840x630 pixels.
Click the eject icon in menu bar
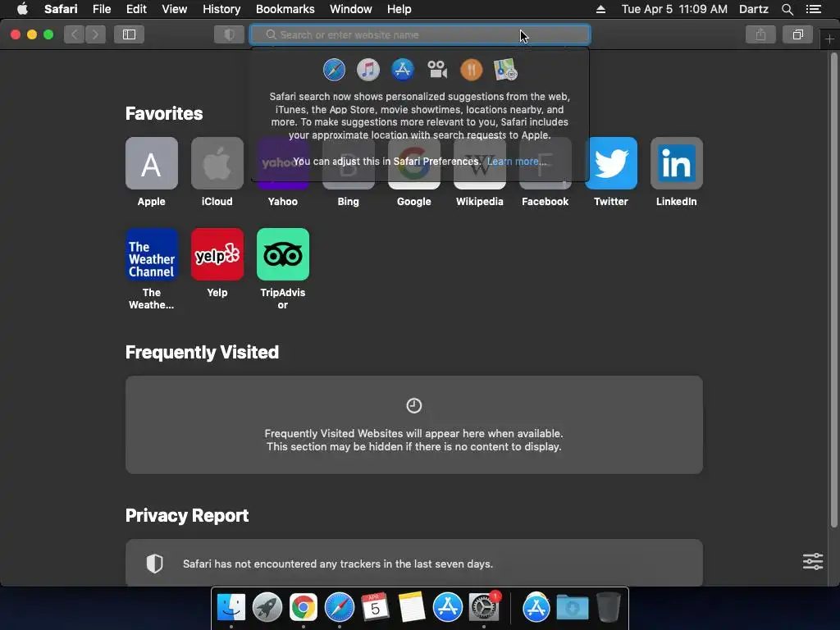[601, 9]
